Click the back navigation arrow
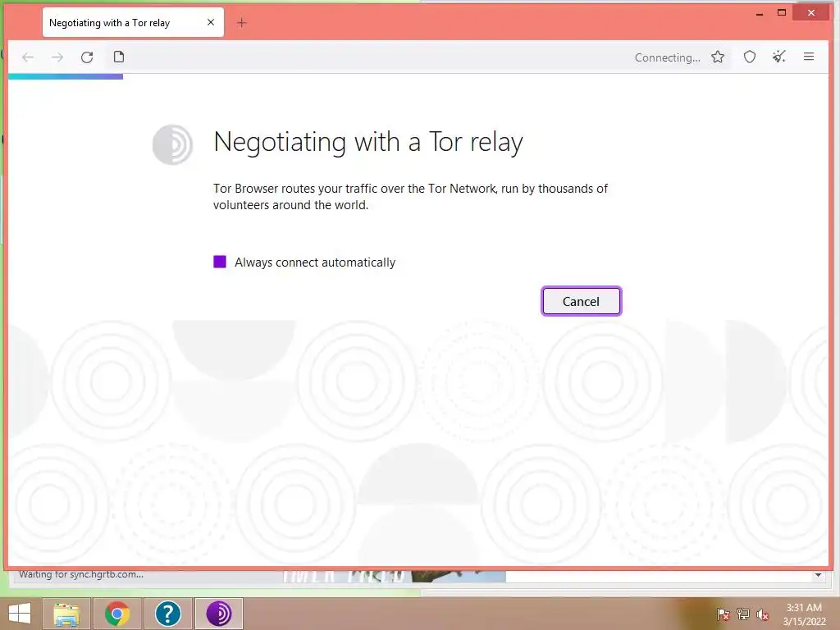The height and width of the screenshot is (630, 840). (28, 57)
